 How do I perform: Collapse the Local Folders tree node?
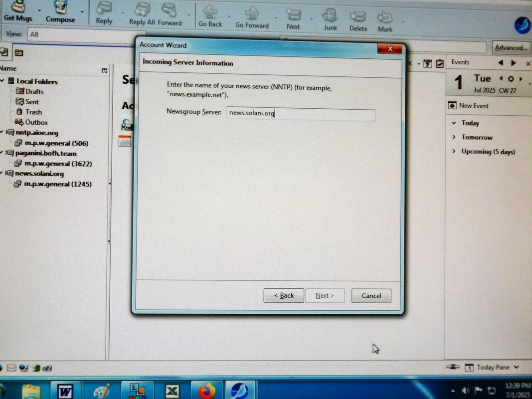coord(2,81)
